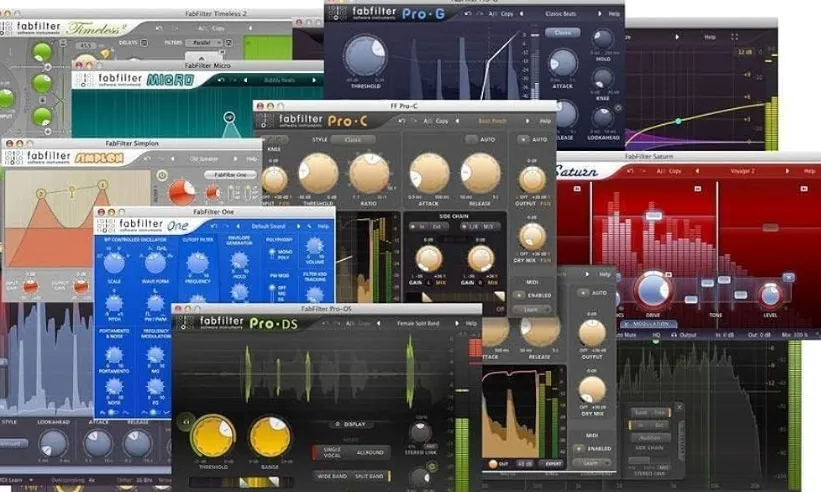Click Copy in Pro-G A/B section

tap(507, 14)
